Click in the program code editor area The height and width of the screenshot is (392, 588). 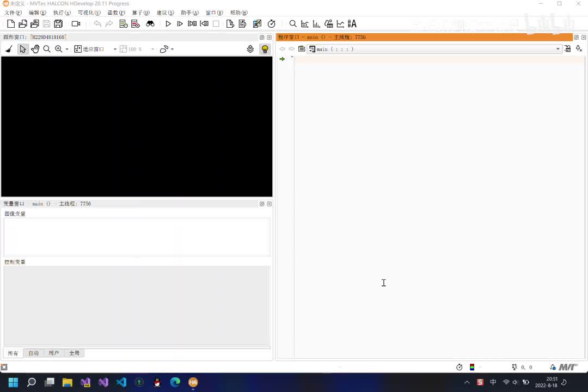point(439,208)
